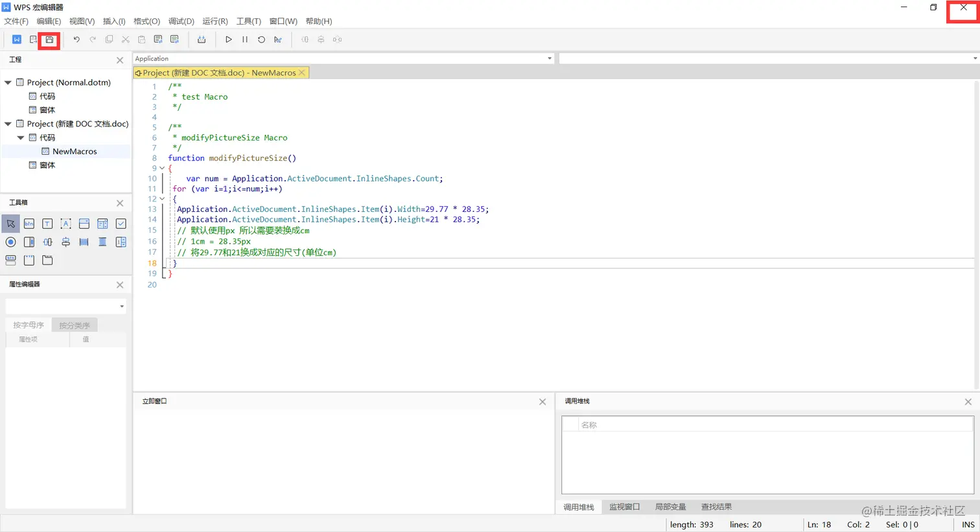Open the 调试(D) menu
Image resolution: width=980 pixels, height=532 pixels.
click(181, 21)
